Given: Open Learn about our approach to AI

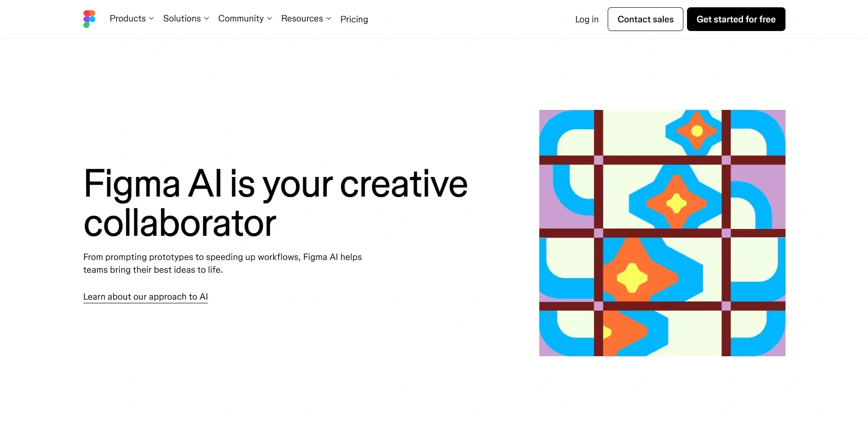Looking at the screenshot, I should click(x=145, y=297).
